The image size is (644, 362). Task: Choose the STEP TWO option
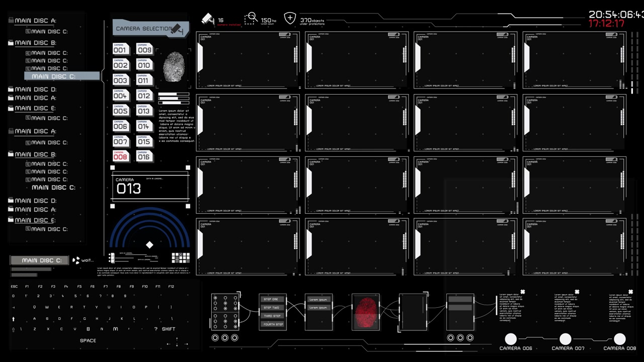273,308
